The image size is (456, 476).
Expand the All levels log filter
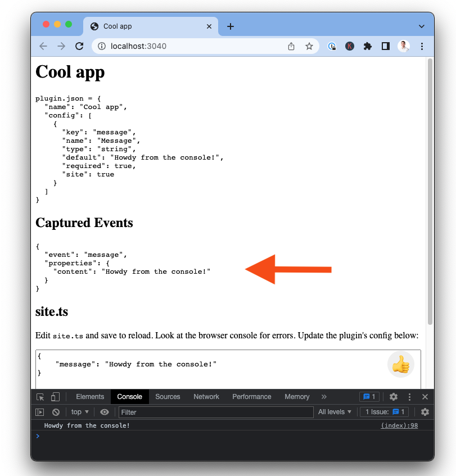tap(335, 412)
